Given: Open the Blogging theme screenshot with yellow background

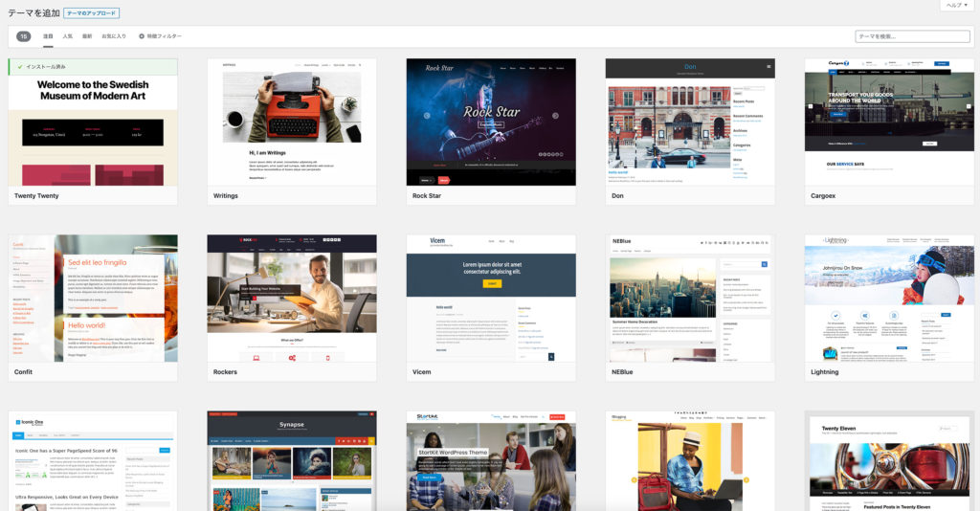Looking at the screenshot, I should click(690, 461).
